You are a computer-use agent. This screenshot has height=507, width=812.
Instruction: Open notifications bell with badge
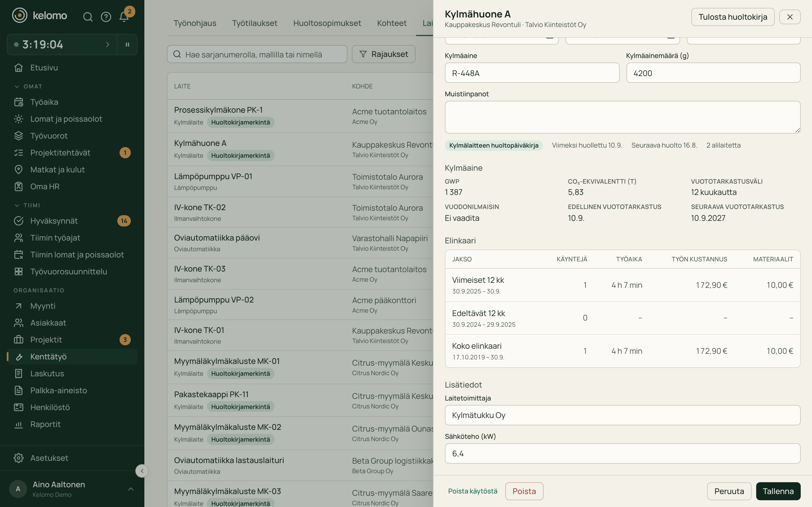124,17
